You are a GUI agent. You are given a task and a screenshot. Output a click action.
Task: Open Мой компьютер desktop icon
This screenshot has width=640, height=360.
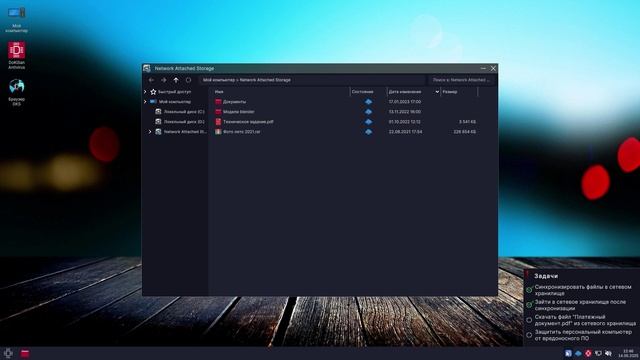[16, 19]
